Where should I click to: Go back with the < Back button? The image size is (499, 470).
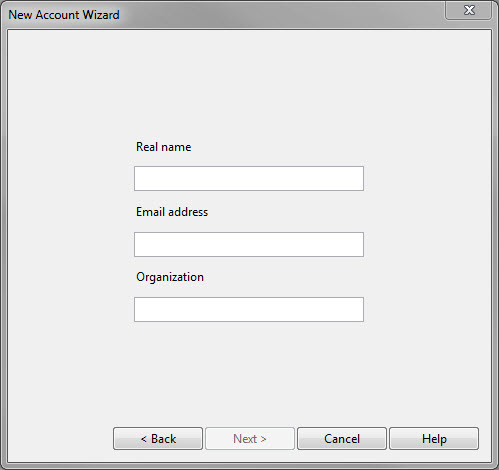point(158,439)
